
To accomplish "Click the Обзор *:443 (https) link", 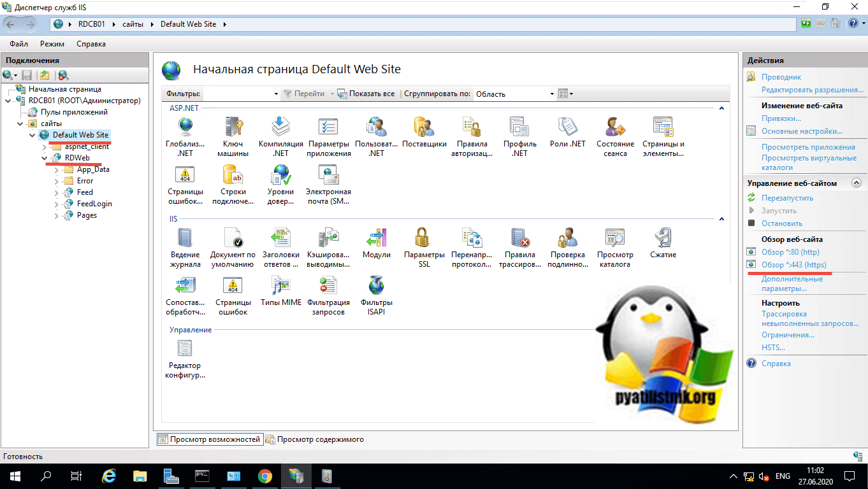I will (x=793, y=264).
